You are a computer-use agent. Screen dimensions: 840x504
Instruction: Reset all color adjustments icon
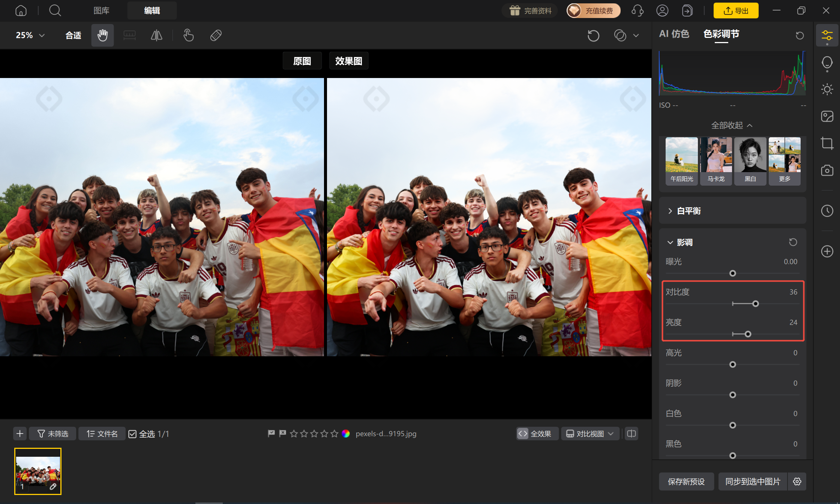(799, 35)
